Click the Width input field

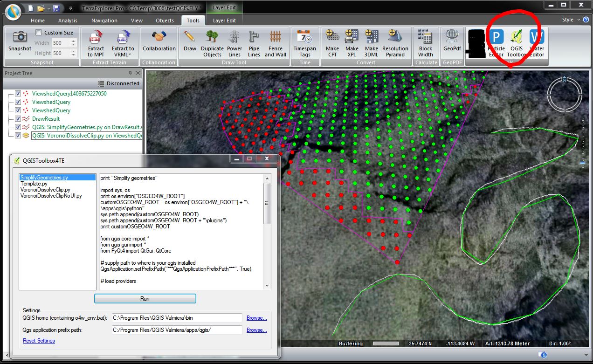point(60,43)
